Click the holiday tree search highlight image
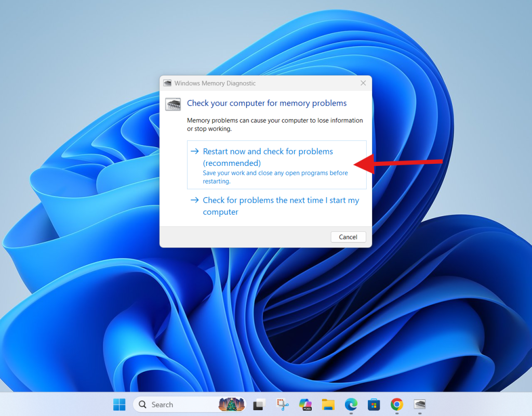This screenshot has width=532, height=416. pos(231,405)
